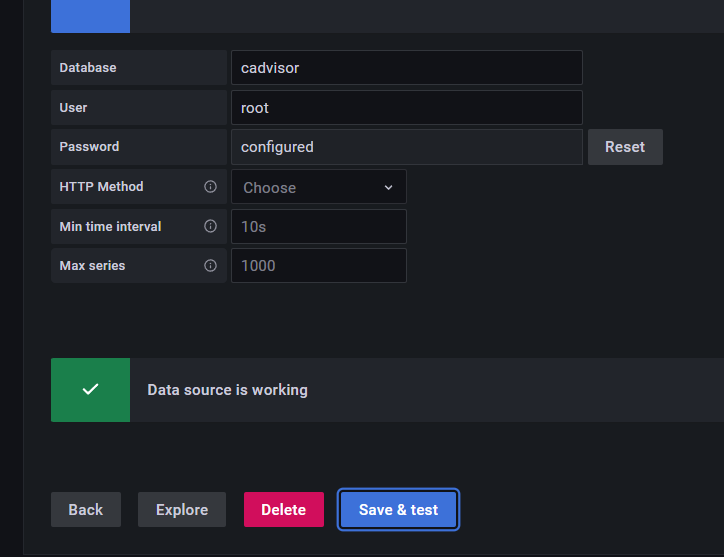
Task: Click the HTTP Method info icon
Action: pyautogui.click(x=210, y=187)
